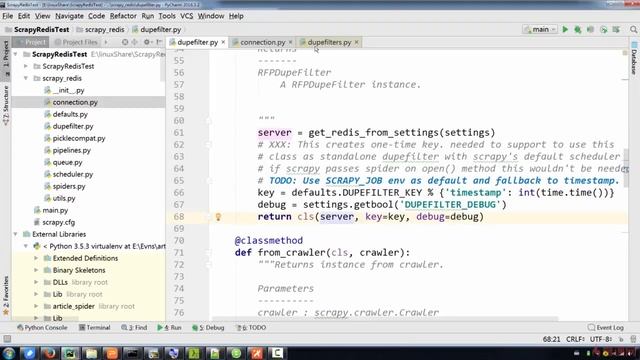The width and height of the screenshot is (640, 360).
Task: Open the Refactor menu
Action: [123, 16]
